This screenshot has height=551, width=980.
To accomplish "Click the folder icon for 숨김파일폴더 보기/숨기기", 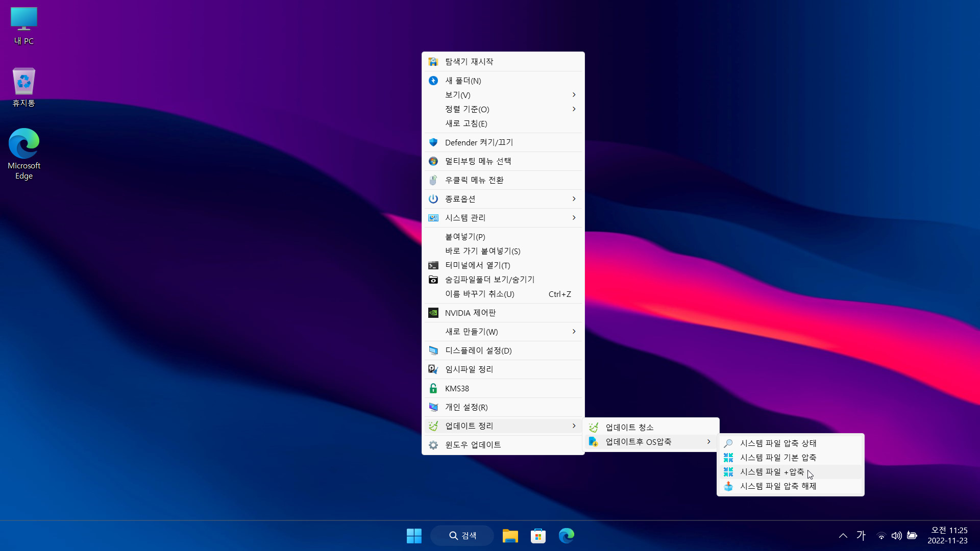I will pyautogui.click(x=433, y=280).
